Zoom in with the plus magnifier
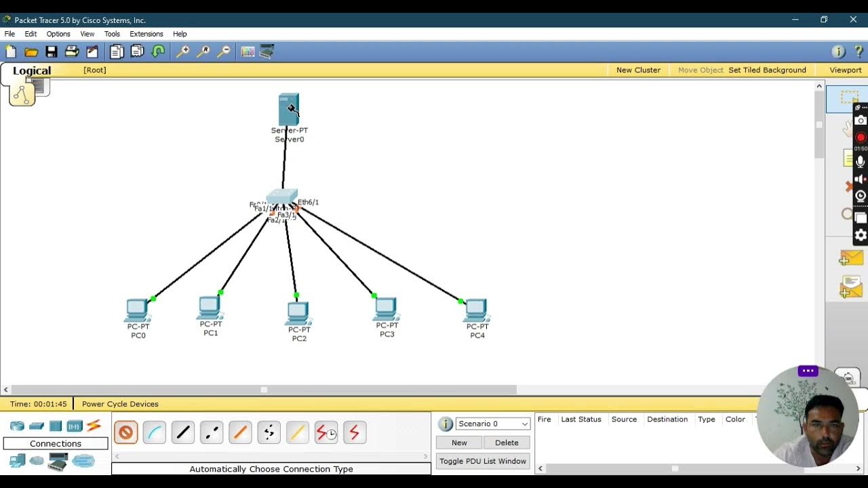 pyautogui.click(x=183, y=52)
